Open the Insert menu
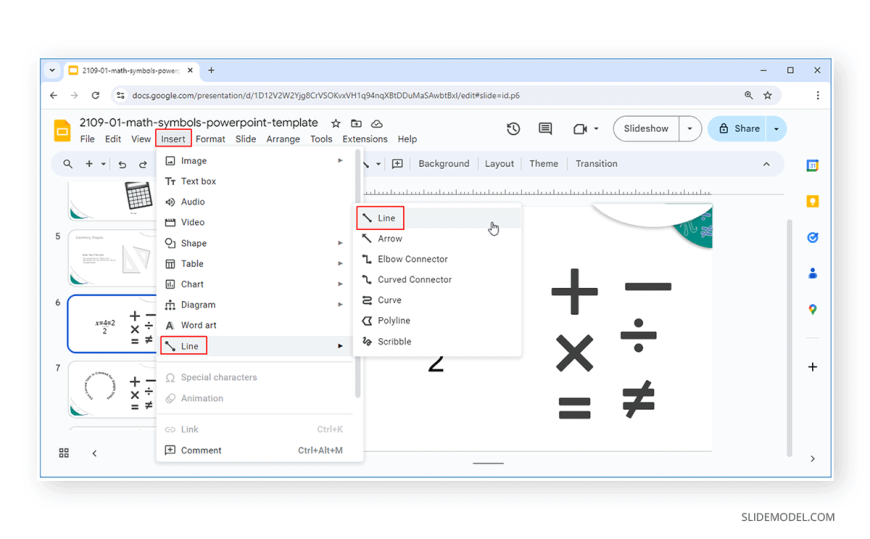The height and width of the screenshot is (539, 870). [173, 139]
